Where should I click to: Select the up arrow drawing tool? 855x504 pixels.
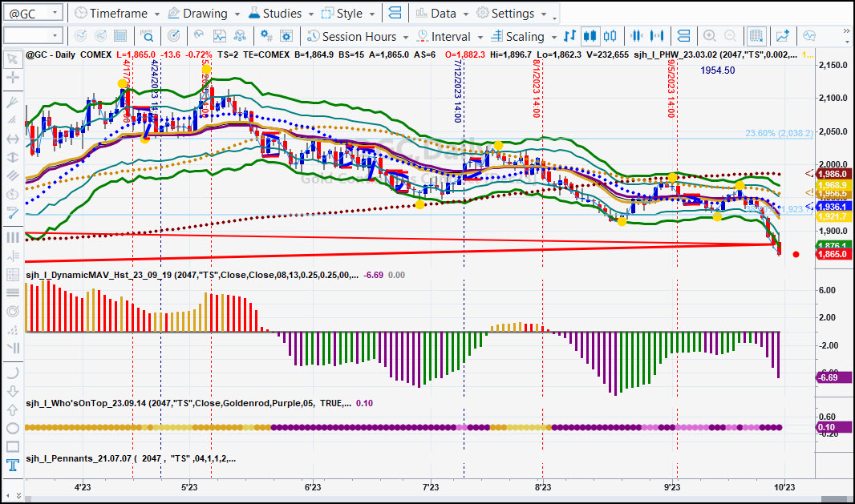(x=13, y=409)
